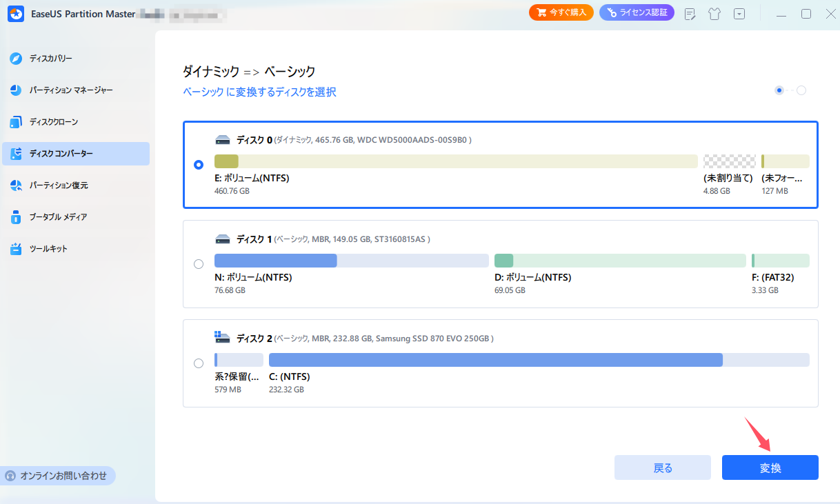Open the titlebar dropdown arrow menu
Viewport: 840px width, 504px height.
[739, 13]
